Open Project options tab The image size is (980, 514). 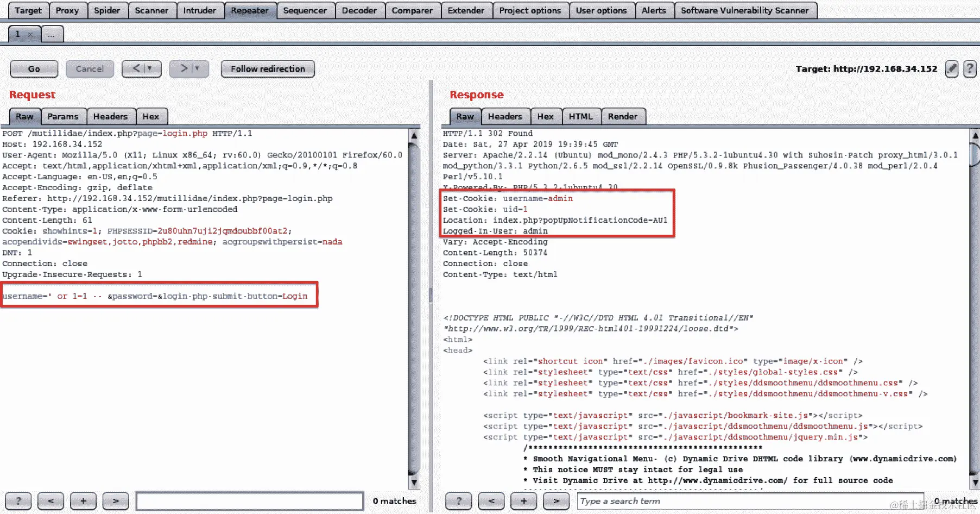pos(530,10)
